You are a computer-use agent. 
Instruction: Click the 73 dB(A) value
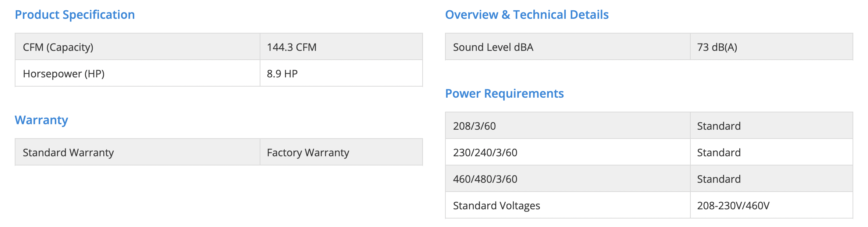pos(717,47)
